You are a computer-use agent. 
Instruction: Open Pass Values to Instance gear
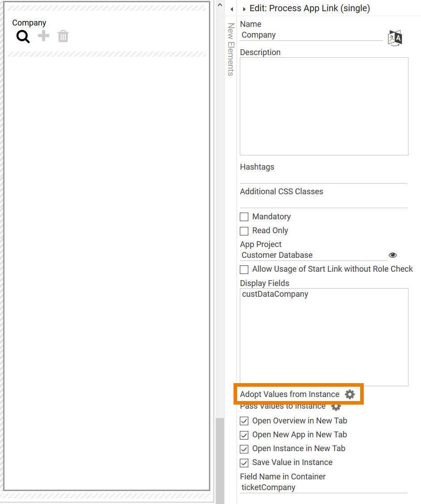tap(336, 406)
